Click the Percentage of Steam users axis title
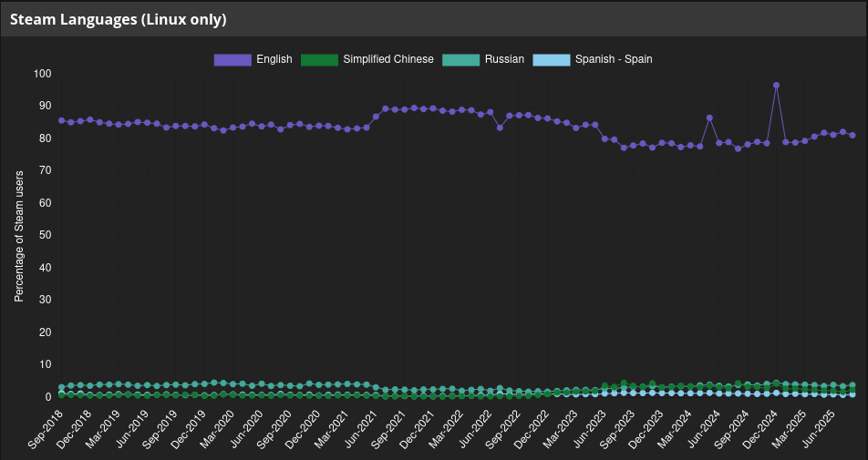 point(19,236)
